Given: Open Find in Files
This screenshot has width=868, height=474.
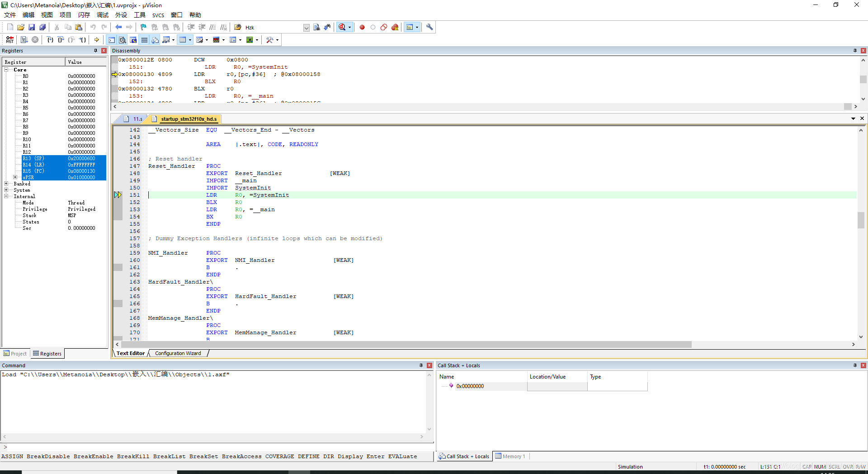Looking at the screenshot, I should pos(237,27).
